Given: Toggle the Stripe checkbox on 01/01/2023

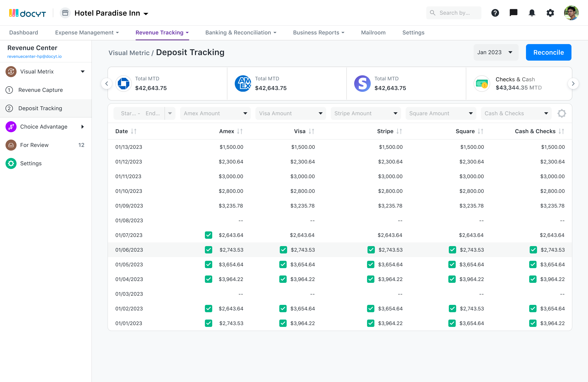Looking at the screenshot, I should coord(370,323).
